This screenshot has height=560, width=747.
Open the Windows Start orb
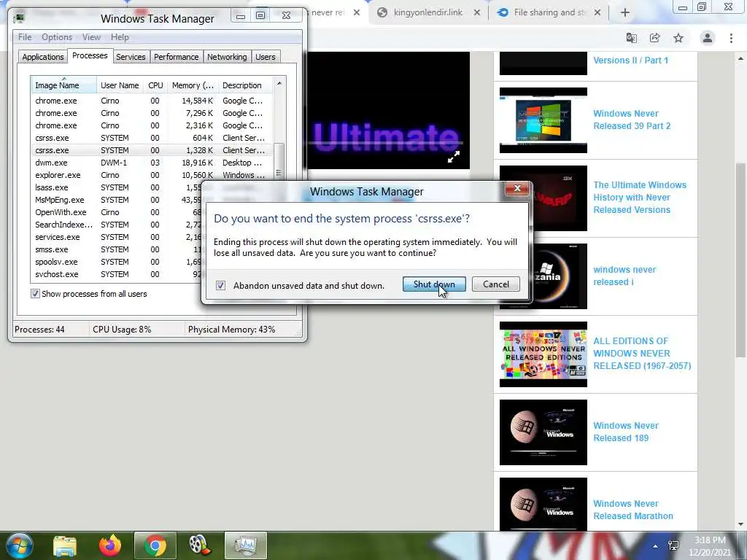[x=20, y=545]
